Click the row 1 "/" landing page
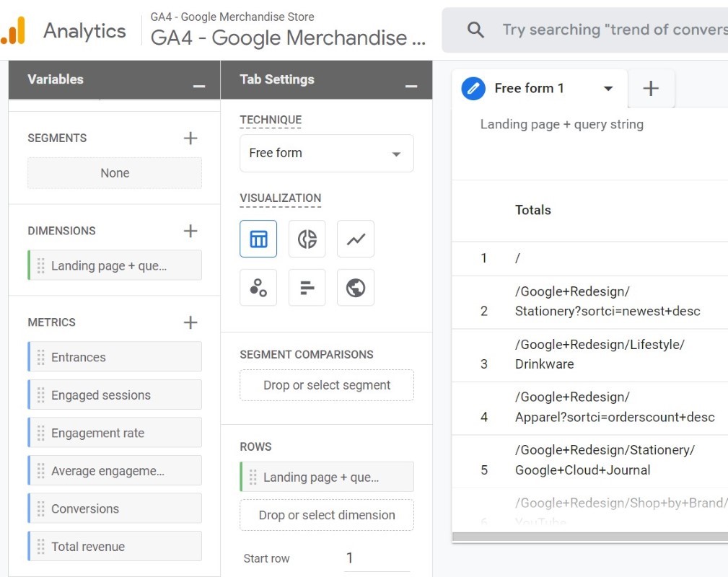Viewport: 728px width, 577px height. tap(517, 258)
